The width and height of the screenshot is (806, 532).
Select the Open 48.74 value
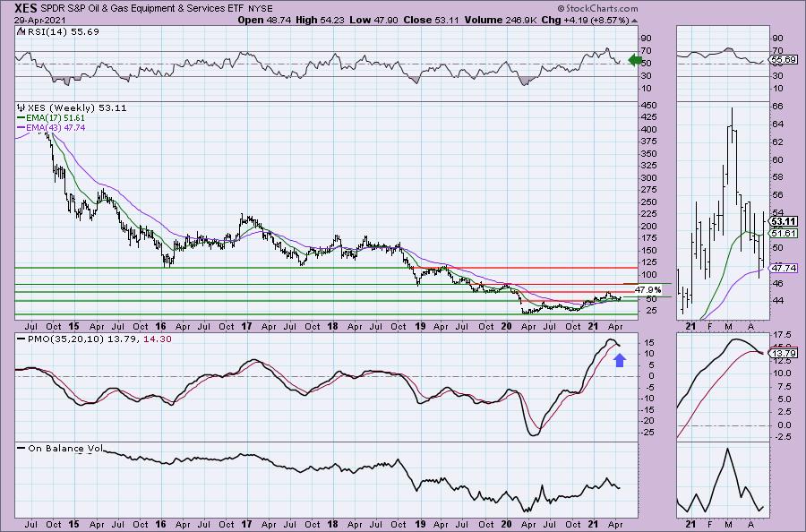pos(263,20)
